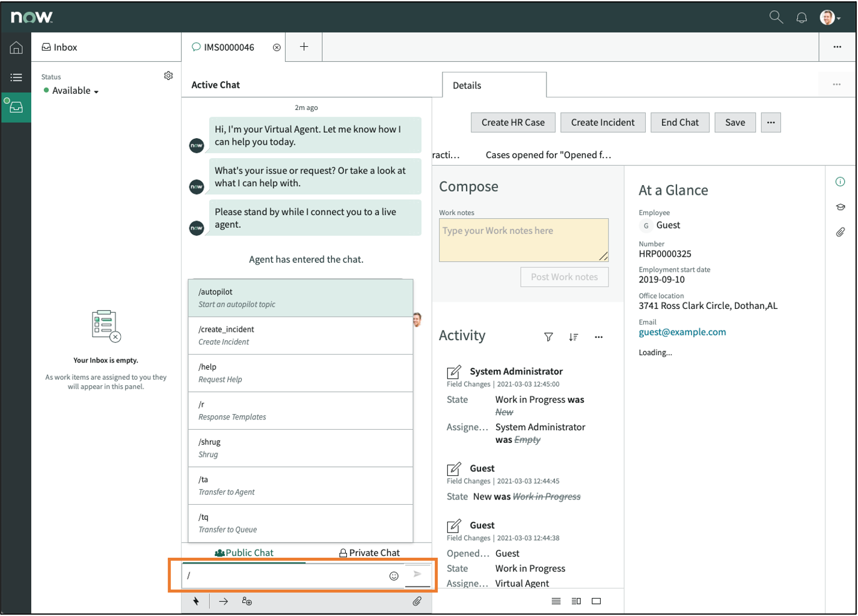Open the list view sidebar icon
858x616 pixels.
pos(16,78)
